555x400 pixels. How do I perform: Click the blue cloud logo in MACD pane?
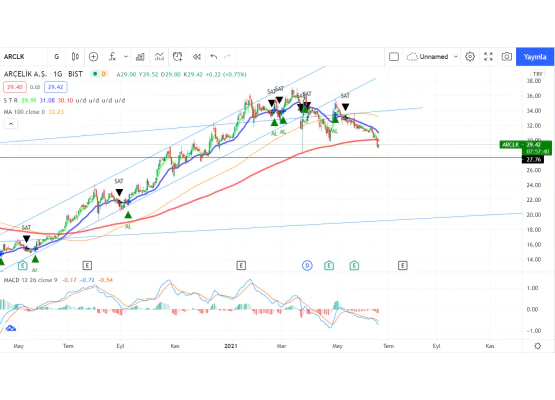(11, 328)
